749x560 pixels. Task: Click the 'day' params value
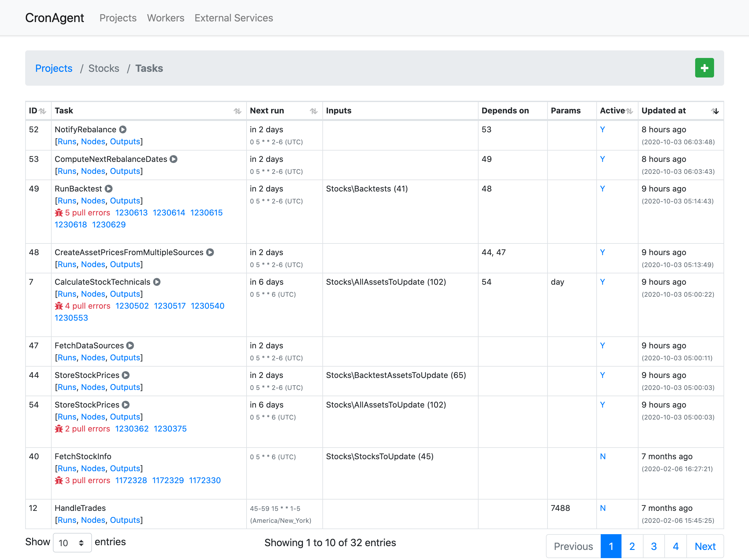coord(557,282)
